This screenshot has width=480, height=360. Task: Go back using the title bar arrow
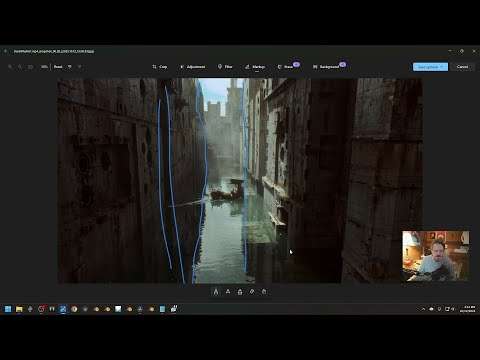(5, 51)
